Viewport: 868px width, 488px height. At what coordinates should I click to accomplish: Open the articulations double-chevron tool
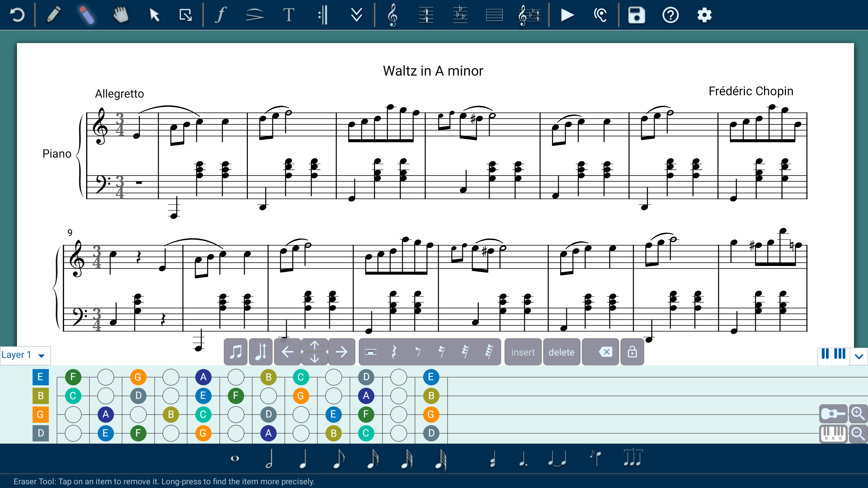356,15
